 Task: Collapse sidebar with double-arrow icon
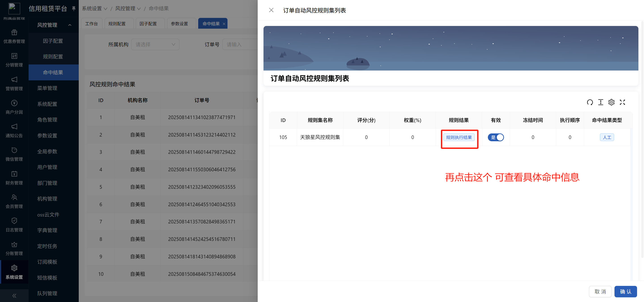[x=14, y=296]
